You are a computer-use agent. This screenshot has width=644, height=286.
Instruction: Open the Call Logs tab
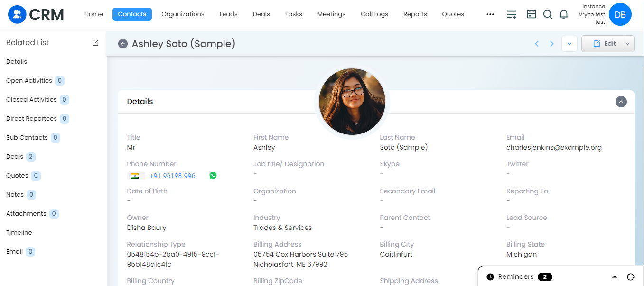(x=374, y=14)
